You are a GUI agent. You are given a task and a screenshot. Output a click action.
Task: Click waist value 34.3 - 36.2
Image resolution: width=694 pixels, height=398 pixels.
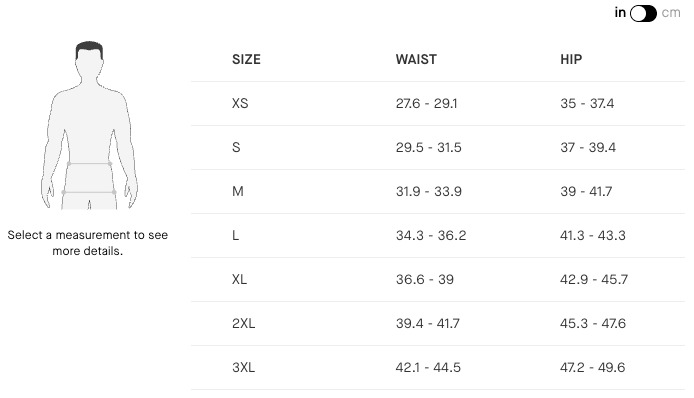click(431, 236)
